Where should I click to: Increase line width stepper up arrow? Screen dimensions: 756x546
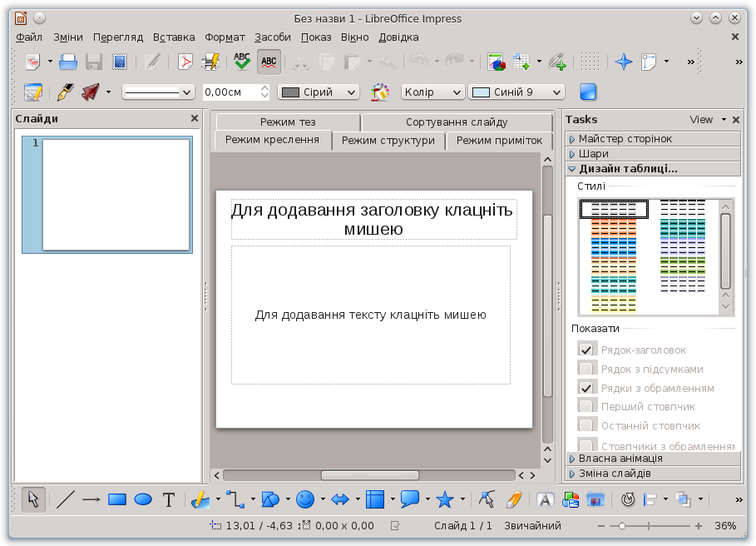coord(264,88)
